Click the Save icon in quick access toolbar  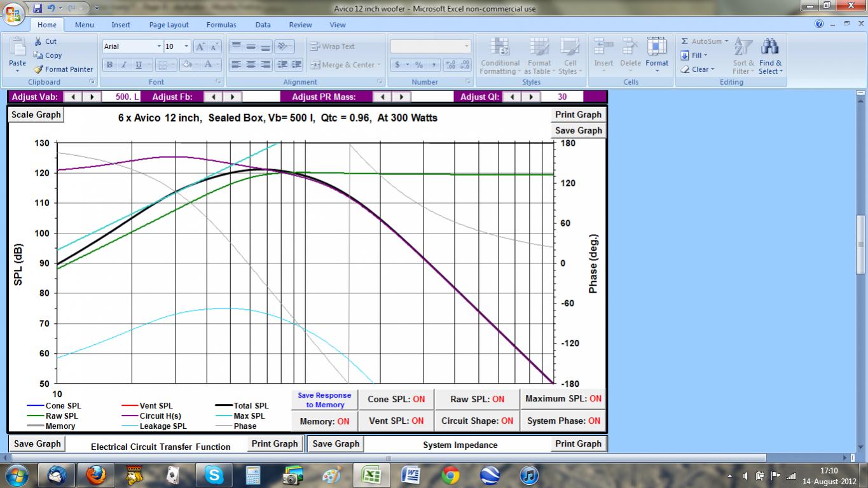(x=38, y=8)
